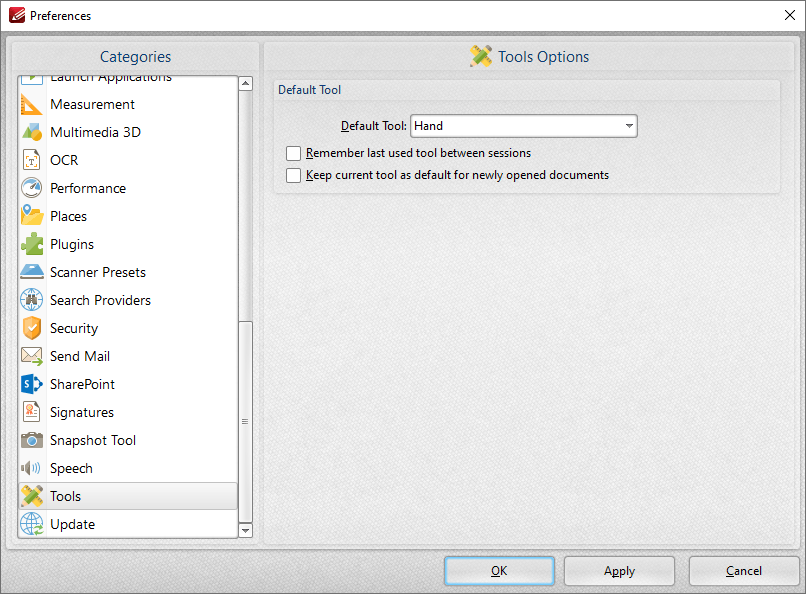Click the partially visible Launch Applications row
The width and height of the screenshot is (806, 594).
click(128, 81)
